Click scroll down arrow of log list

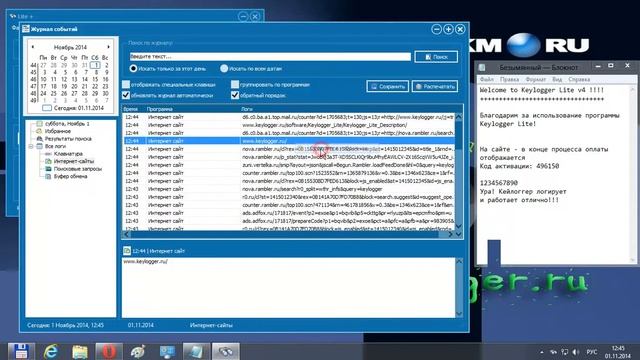pyautogui.click(x=458, y=226)
